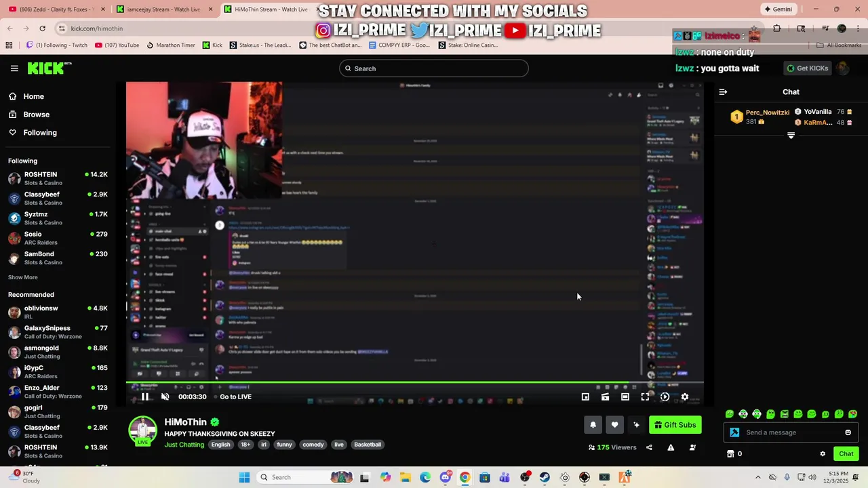Focus the Kick search field
This screenshot has height=488, width=868.
(x=434, y=68)
